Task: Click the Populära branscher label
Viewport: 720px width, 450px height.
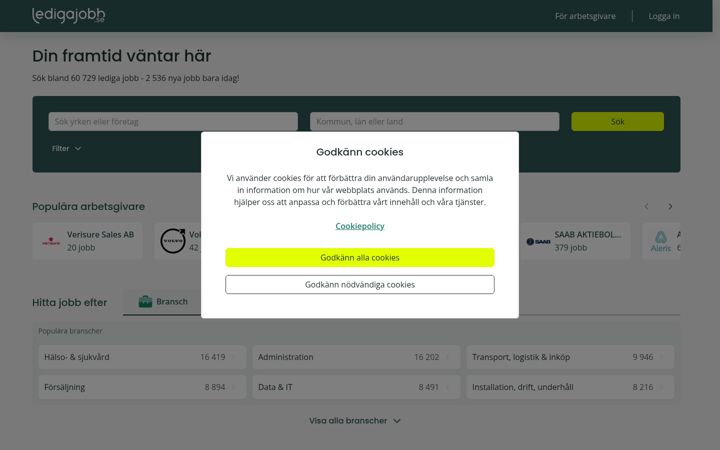Action: (x=70, y=331)
